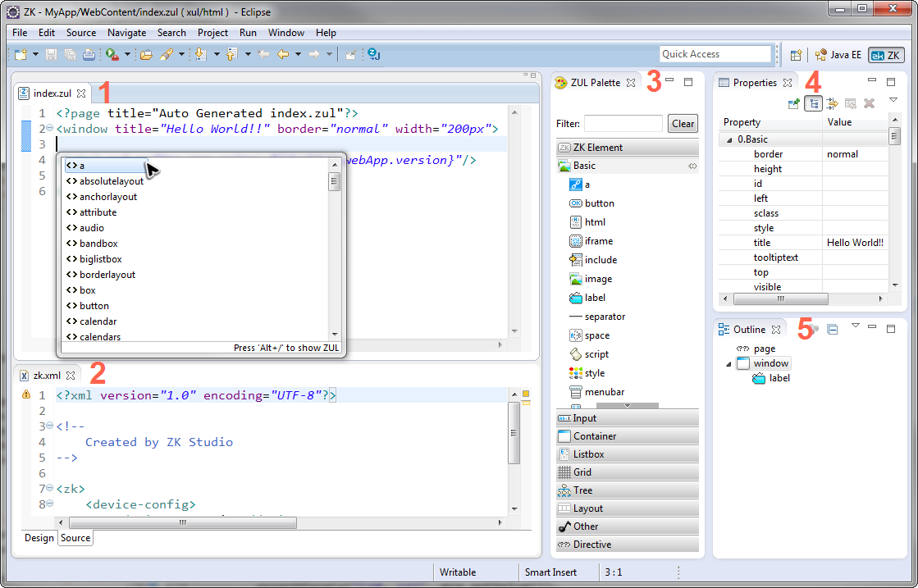Open the Navigate menu

[x=126, y=33]
